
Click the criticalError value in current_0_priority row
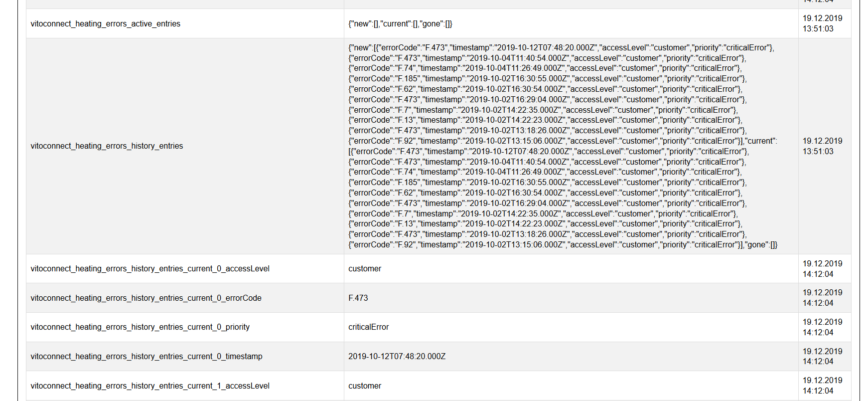(x=368, y=327)
